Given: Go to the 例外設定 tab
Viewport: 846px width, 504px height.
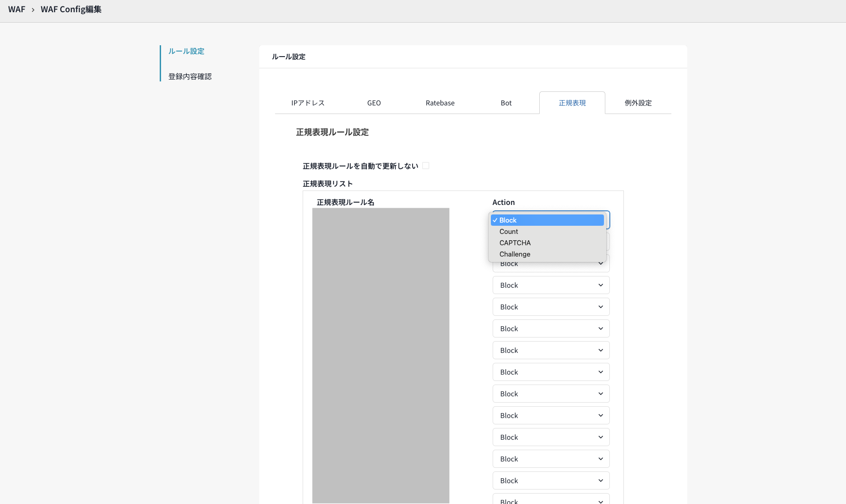Looking at the screenshot, I should point(638,103).
